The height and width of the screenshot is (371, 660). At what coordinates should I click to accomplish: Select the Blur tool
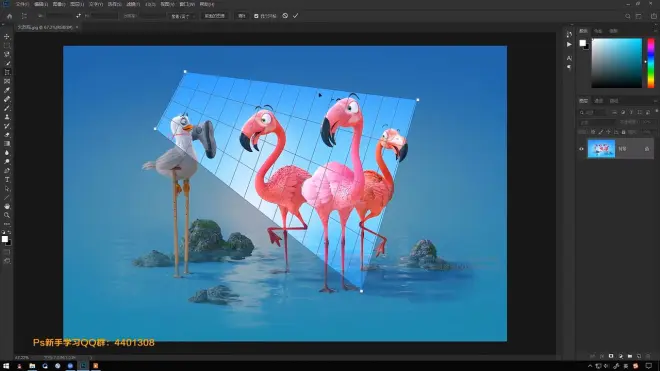(7, 153)
